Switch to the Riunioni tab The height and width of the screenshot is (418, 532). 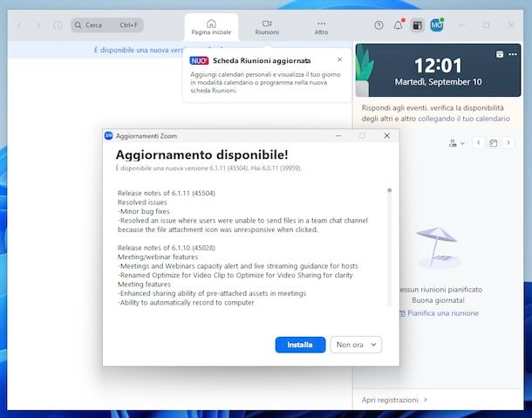pos(267,27)
